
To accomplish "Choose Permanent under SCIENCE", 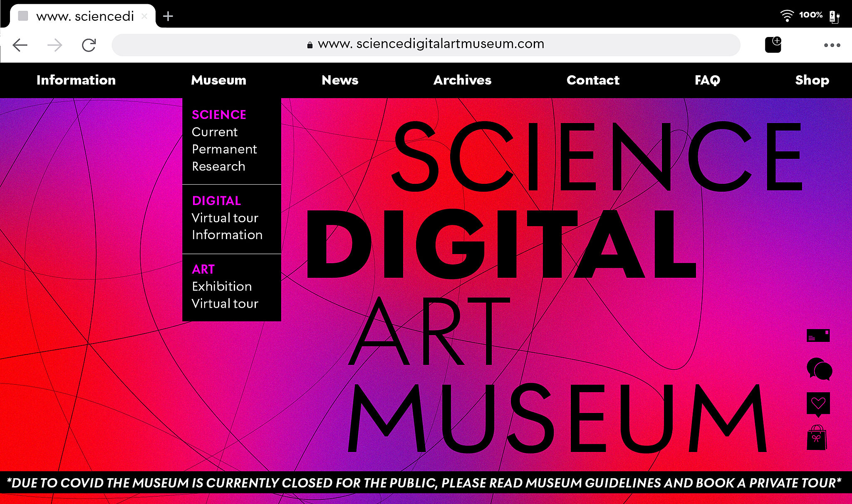I will (x=224, y=149).
